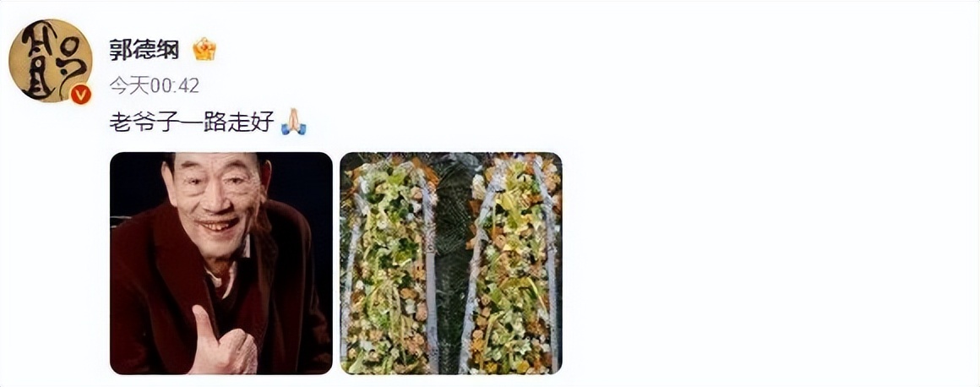Click the left flower wreath in photo
Viewport: 980px width, 387px height.
click(x=390, y=265)
